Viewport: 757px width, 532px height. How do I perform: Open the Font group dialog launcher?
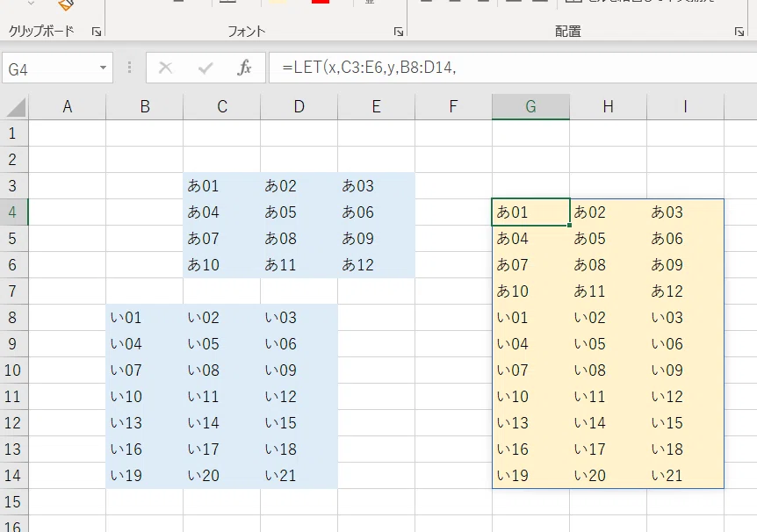tap(399, 32)
